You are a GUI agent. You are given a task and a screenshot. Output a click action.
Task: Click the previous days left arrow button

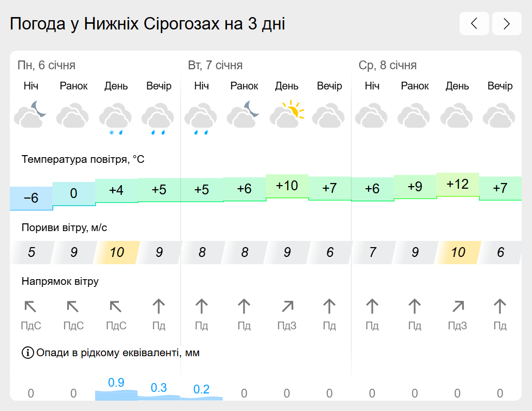474,23
